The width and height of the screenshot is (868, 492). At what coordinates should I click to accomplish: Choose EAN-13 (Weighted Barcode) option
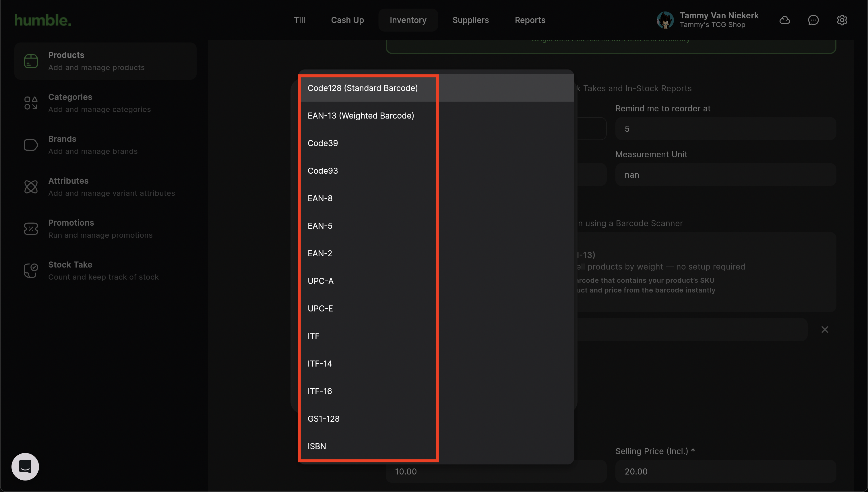coord(361,116)
